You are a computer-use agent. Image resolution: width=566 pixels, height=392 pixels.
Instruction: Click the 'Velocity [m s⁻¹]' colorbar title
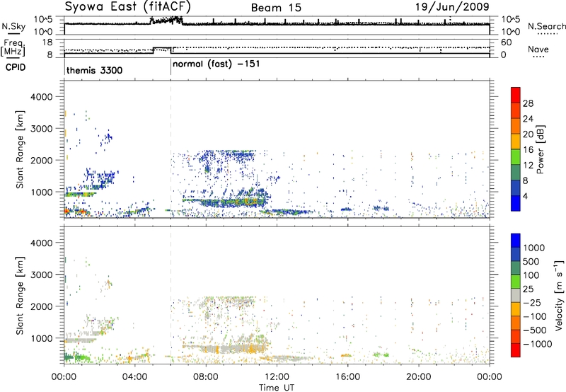click(x=559, y=295)
